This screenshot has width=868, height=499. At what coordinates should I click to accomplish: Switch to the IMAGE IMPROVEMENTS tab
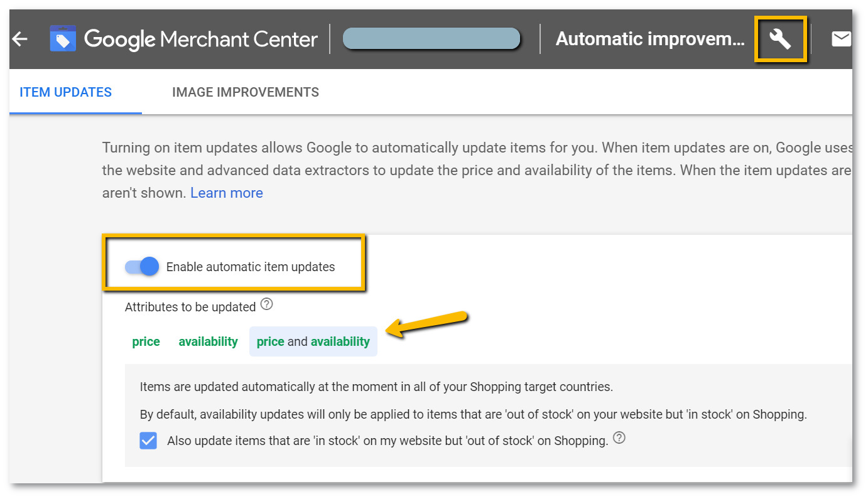click(x=246, y=92)
